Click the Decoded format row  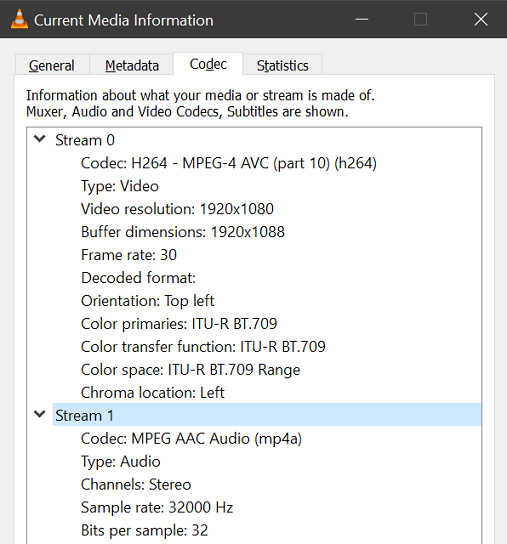point(138,278)
